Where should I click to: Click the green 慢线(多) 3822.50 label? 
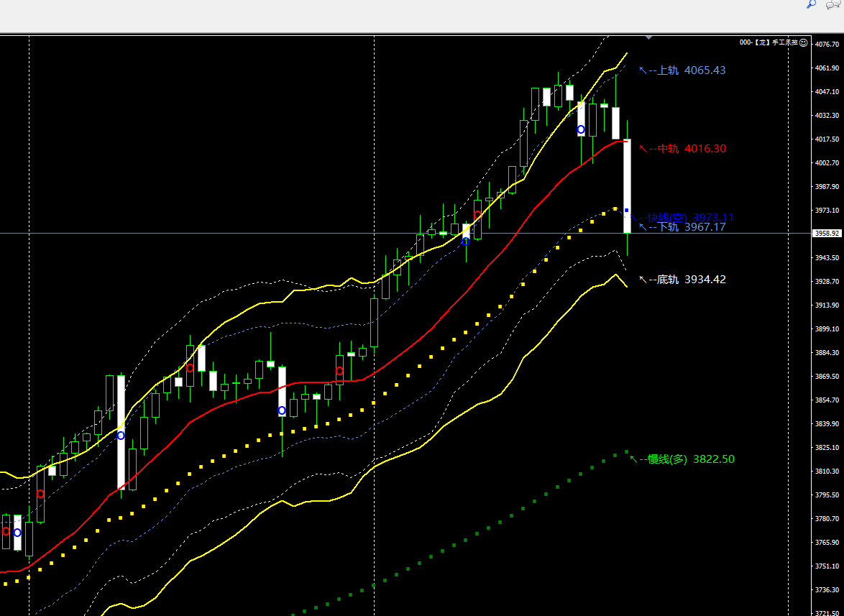tap(691, 459)
